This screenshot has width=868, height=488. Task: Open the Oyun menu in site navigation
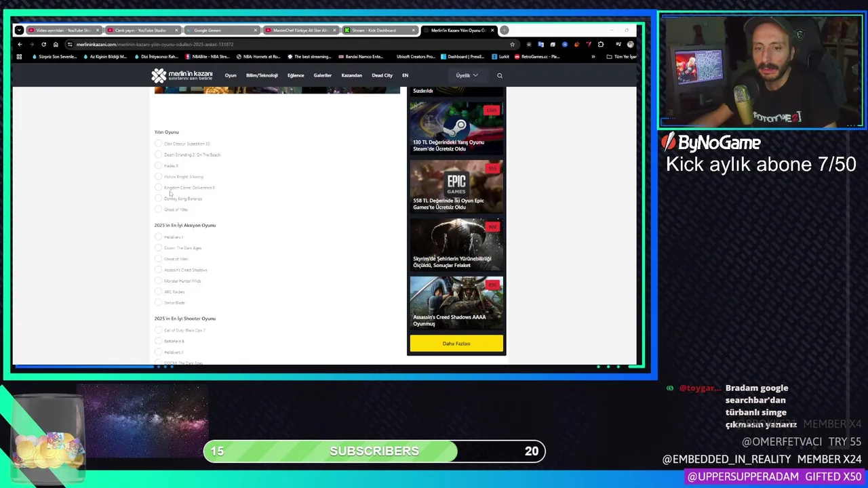pos(231,75)
